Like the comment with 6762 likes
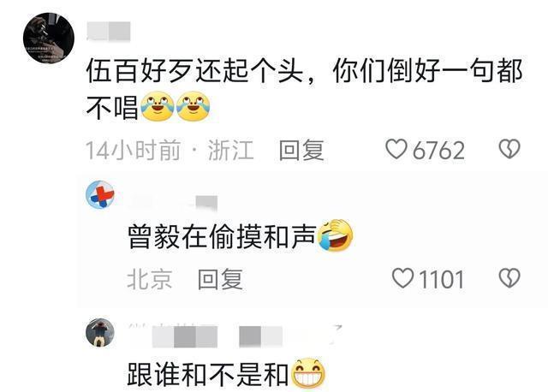 [x=396, y=149]
